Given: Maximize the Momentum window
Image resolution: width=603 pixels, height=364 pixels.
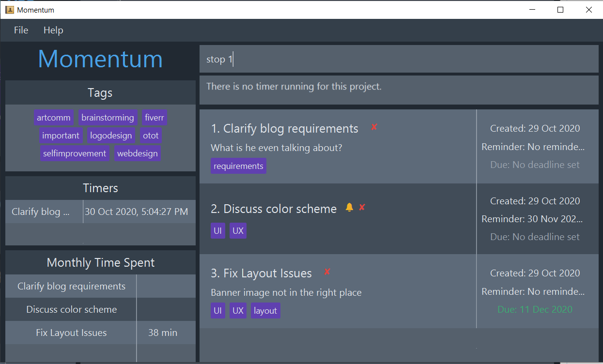Looking at the screenshot, I should tap(560, 9).
